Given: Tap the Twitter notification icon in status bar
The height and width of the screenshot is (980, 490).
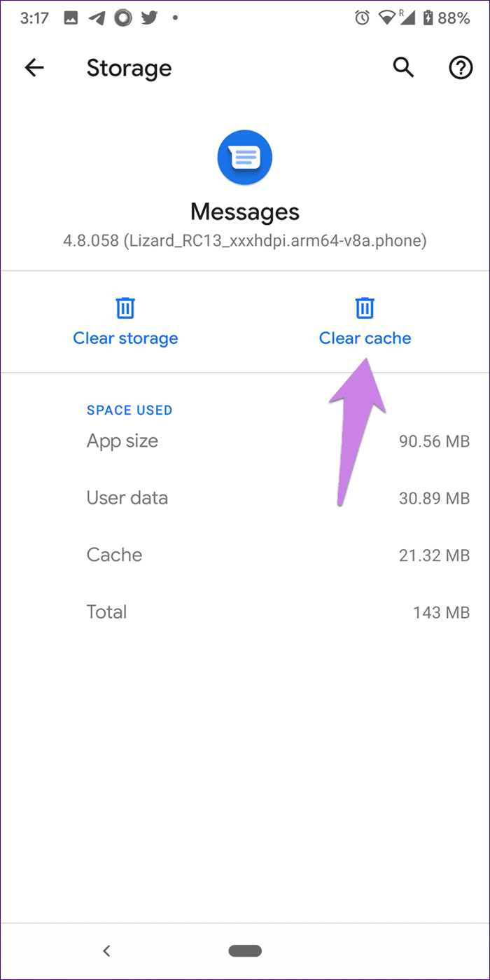Looking at the screenshot, I should [150, 18].
